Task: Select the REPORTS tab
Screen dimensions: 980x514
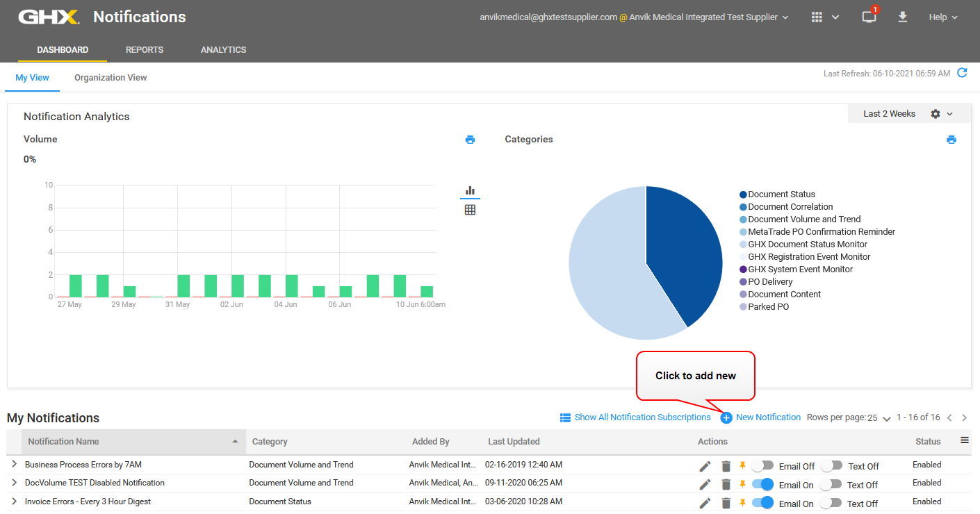Action: (x=145, y=50)
